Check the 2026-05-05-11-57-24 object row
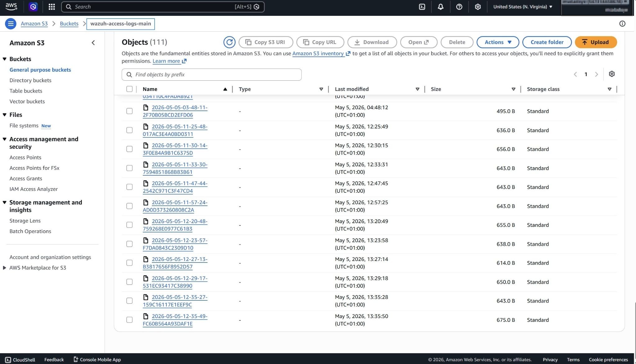The image size is (636, 364). (x=129, y=206)
